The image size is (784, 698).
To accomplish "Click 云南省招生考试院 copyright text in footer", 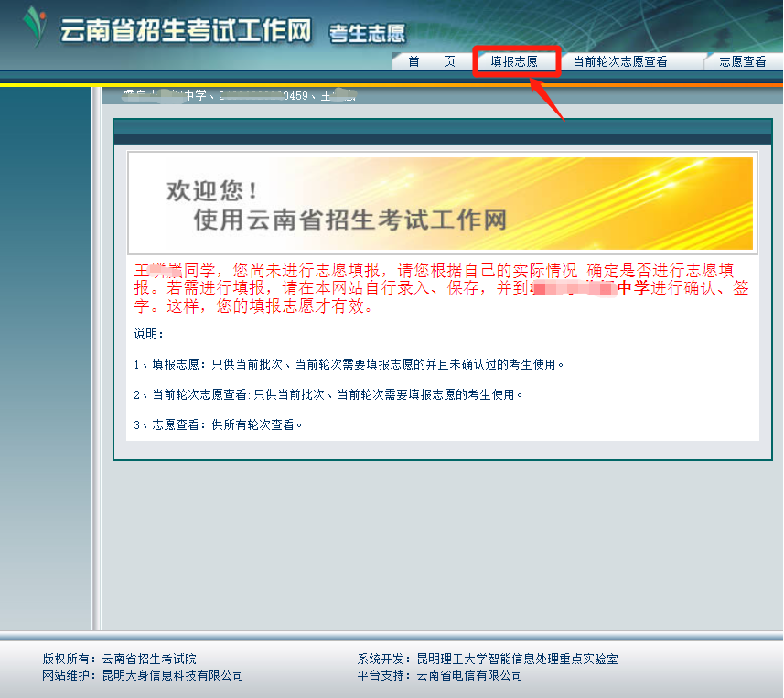I will point(149,659).
